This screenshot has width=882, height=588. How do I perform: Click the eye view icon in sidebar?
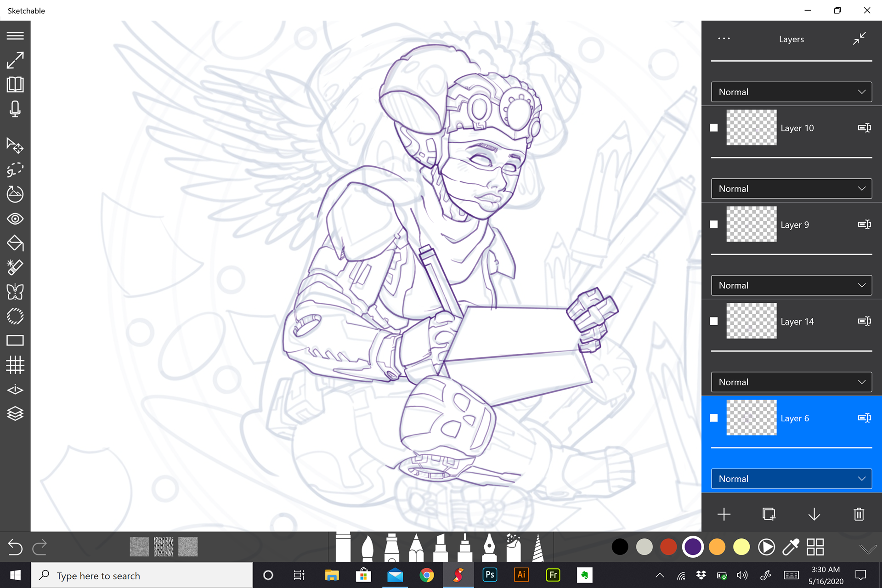[15, 219]
